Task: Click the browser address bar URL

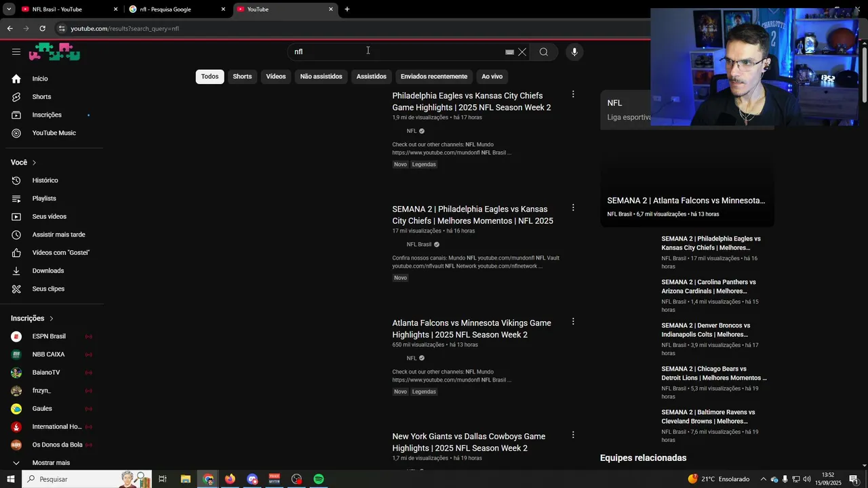Action: coord(125,28)
